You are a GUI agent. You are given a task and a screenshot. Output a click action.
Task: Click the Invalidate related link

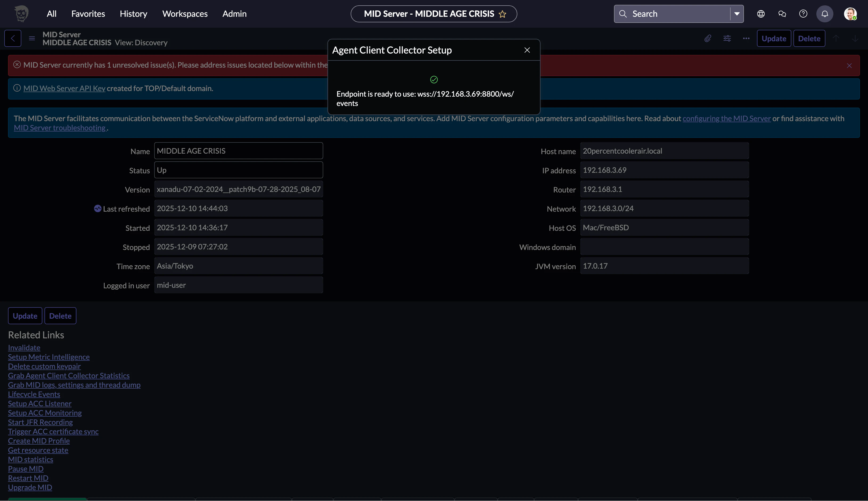tap(24, 348)
